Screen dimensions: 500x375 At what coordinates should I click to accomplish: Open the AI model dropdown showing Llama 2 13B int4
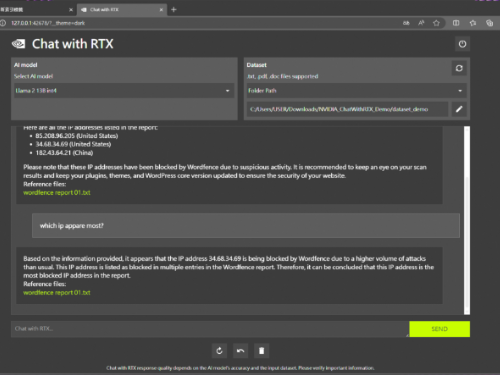[x=124, y=91]
